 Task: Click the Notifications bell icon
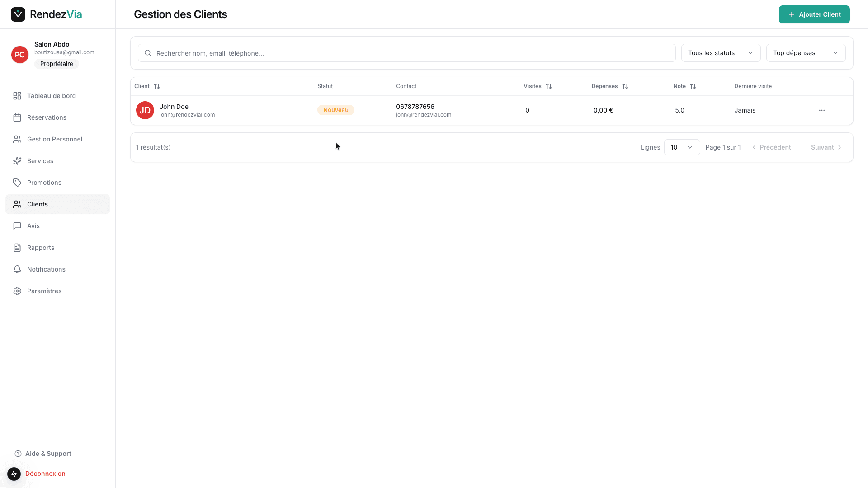click(17, 269)
